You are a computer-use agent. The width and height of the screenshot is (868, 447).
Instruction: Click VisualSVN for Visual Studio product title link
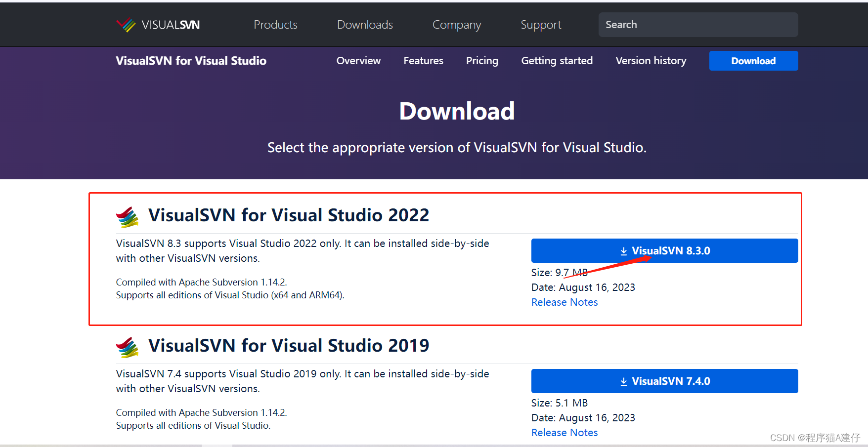coord(191,61)
